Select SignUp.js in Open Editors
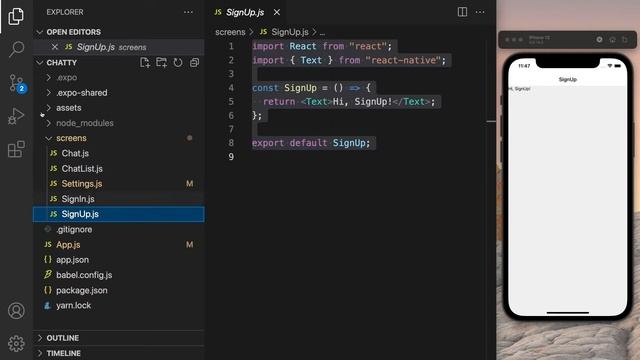Screen dimensions: 640x360 [118, 47]
